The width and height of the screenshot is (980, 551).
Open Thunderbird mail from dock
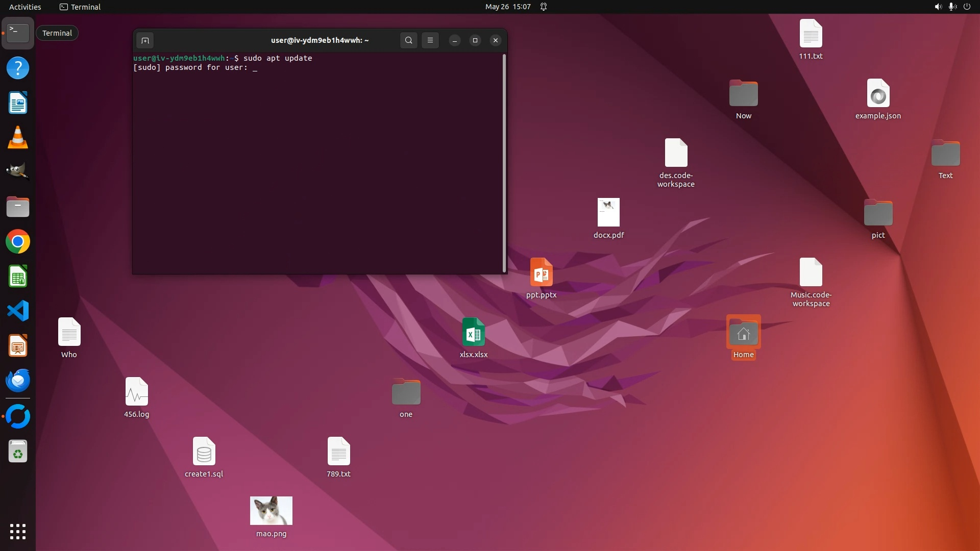(18, 380)
